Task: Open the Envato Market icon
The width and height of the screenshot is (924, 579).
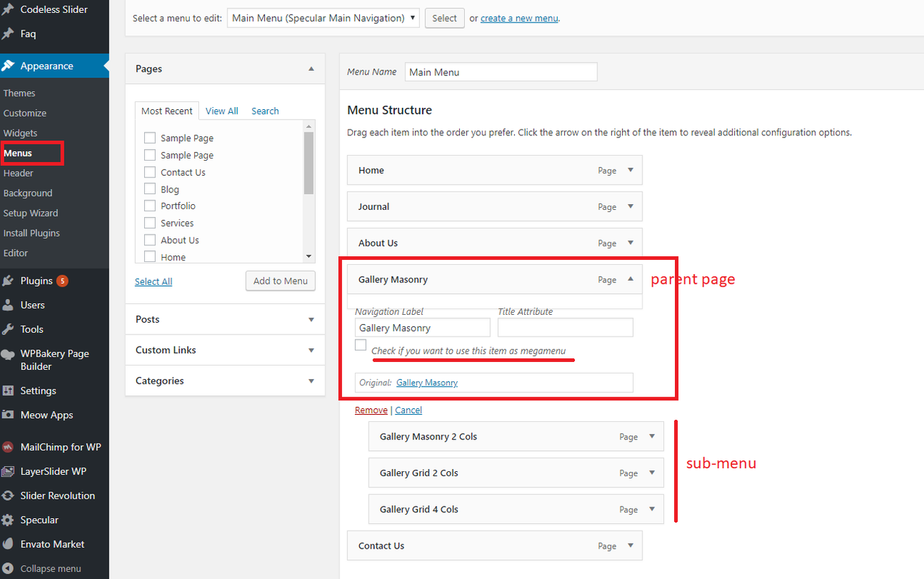Action: click(8, 544)
